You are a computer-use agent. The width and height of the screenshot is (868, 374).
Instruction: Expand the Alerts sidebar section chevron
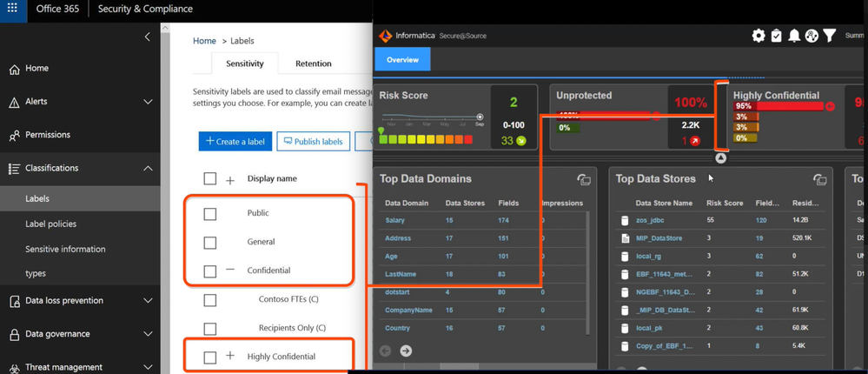point(148,102)
